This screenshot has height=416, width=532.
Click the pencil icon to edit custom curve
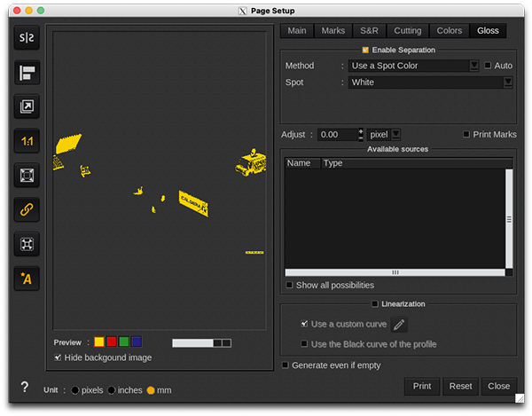coord(400,325)
